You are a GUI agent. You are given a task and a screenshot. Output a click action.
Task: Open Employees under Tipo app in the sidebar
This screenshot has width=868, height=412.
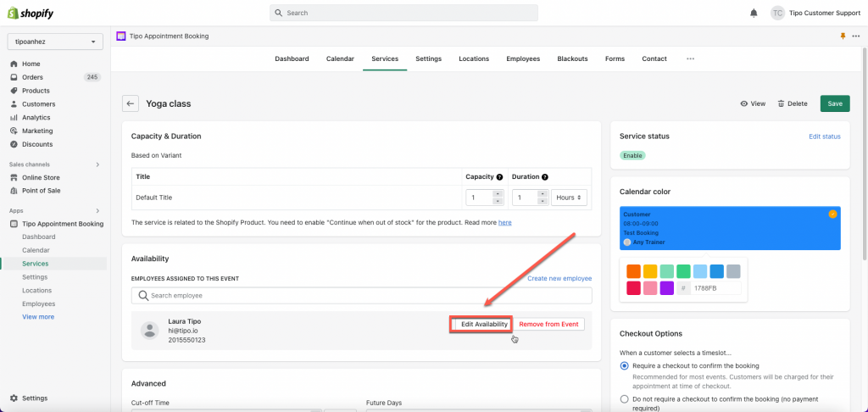tap(39, 303)
